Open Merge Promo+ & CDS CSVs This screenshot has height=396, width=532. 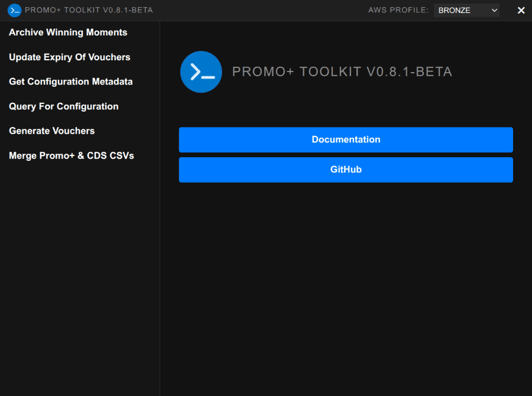point(72,155)
